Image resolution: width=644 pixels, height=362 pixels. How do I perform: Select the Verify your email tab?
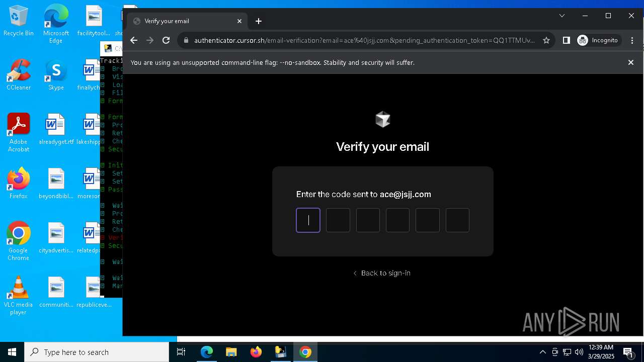click(x=187, y=21)
